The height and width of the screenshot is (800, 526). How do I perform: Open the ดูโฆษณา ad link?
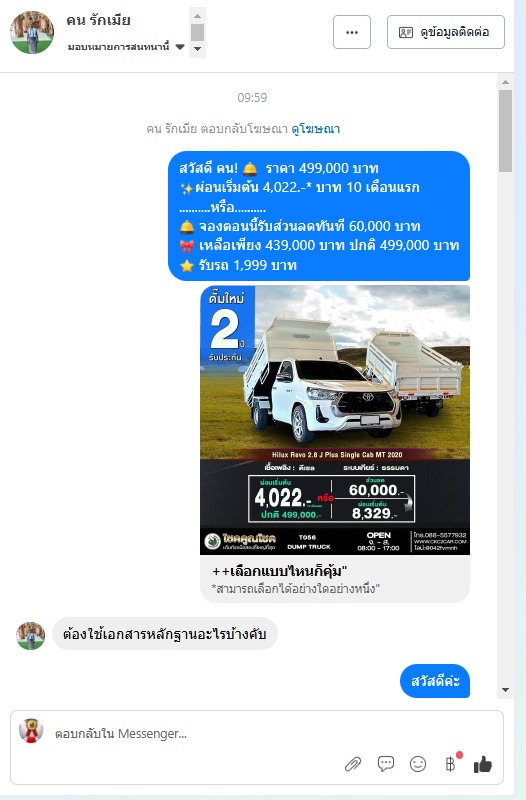click(316, 129)
